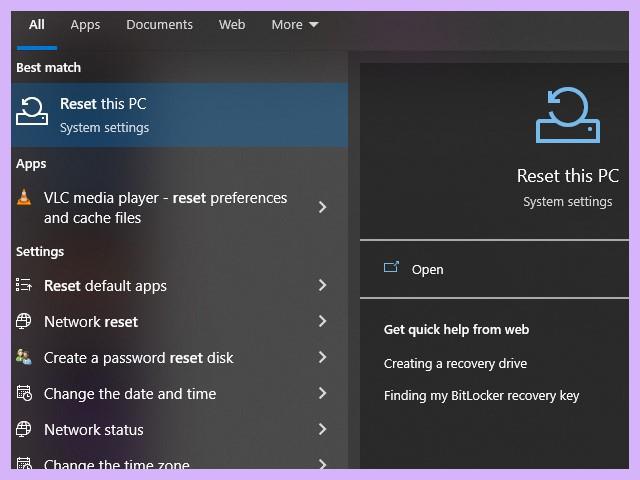This screenshot has height=480, width=640.
Task: Switch to the Apps tab
Action: click(x=85, y=24)
